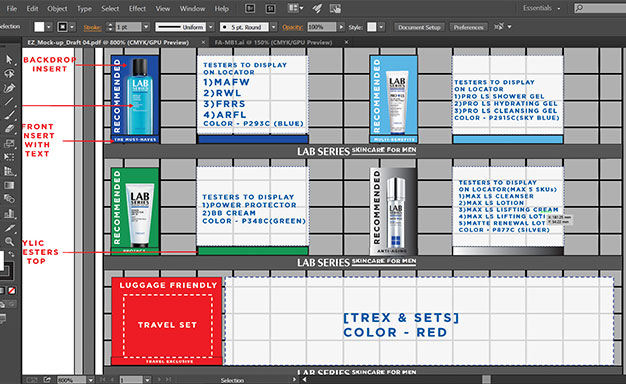Open align options dropdown arrow
Image resolution: width=626 pixels, height=384 pixels.
(x=509, y=27)
